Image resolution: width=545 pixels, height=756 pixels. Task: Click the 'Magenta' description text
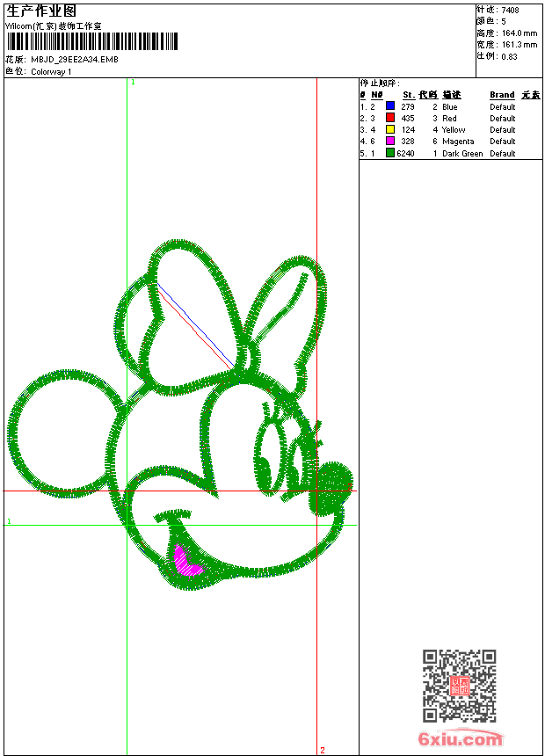click(458, 142)
